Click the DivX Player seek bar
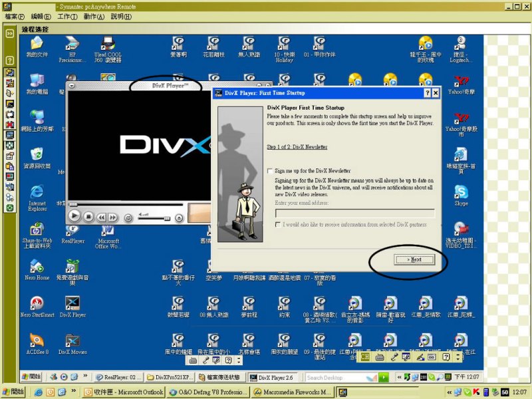This screenshot has height=399, width=532. pos(126,204)
